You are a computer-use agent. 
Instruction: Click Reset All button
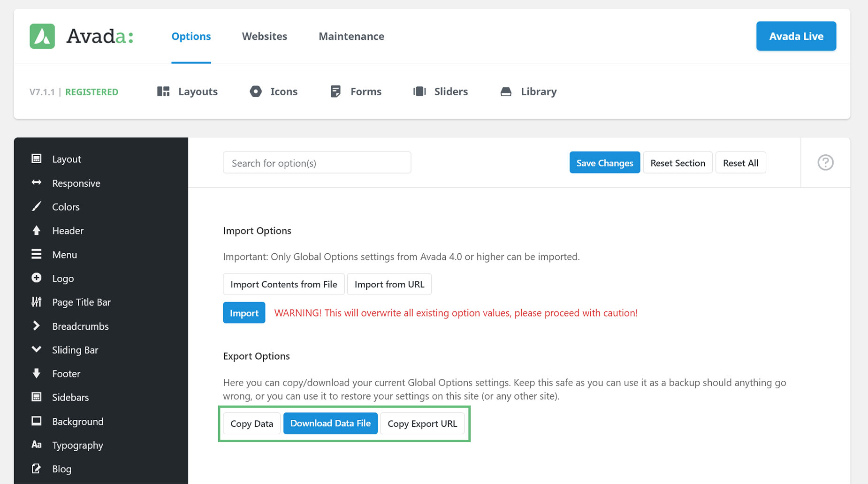click(x=741, y=163)
